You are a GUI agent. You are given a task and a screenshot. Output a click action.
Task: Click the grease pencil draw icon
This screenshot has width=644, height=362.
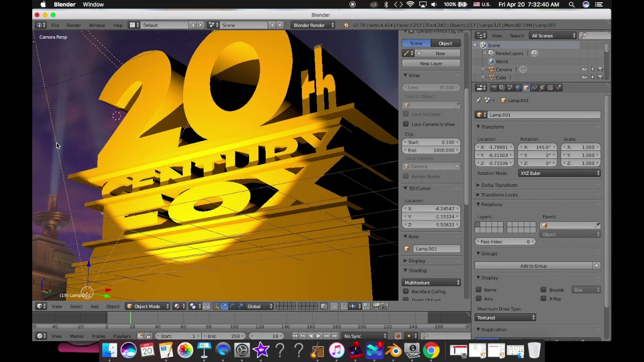406,53
